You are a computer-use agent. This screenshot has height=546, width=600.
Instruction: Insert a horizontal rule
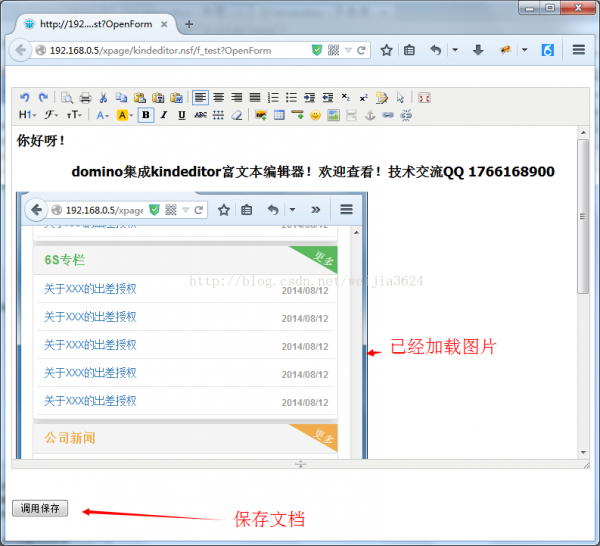click(x=297, y=115)
